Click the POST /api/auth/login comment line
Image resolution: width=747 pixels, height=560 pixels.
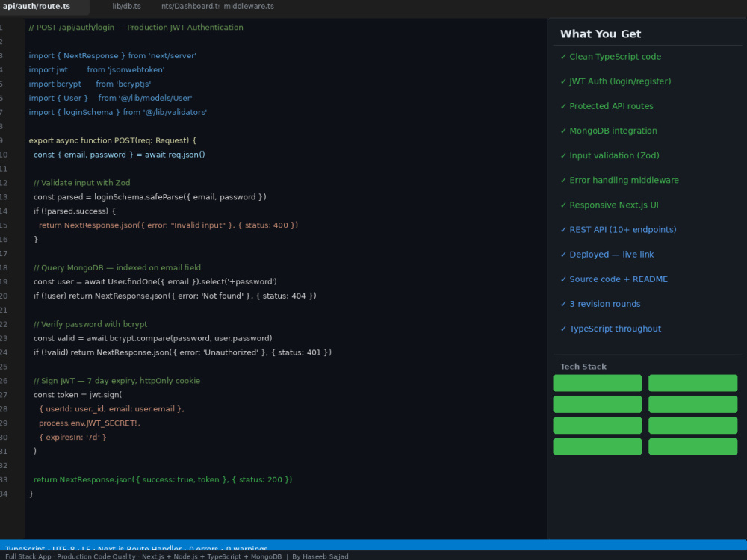click(x=136, y=28)
